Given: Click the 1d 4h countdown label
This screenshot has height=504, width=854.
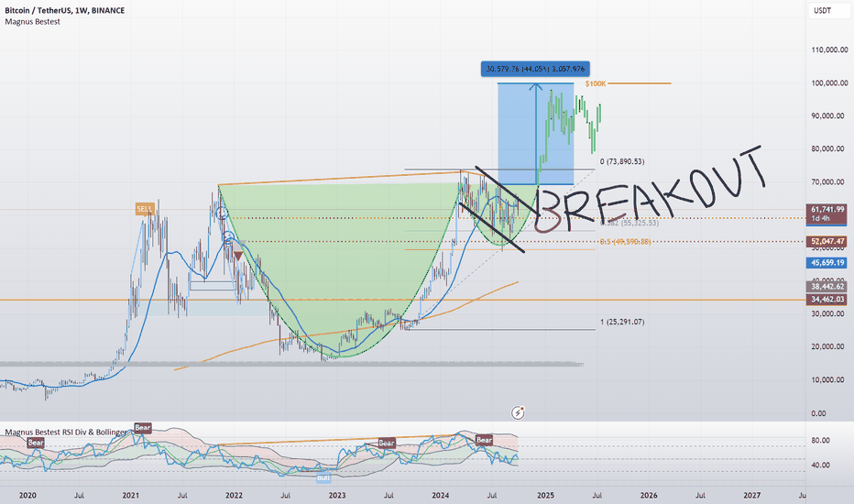Looking at the screenshot, I should tap(820, 219).
